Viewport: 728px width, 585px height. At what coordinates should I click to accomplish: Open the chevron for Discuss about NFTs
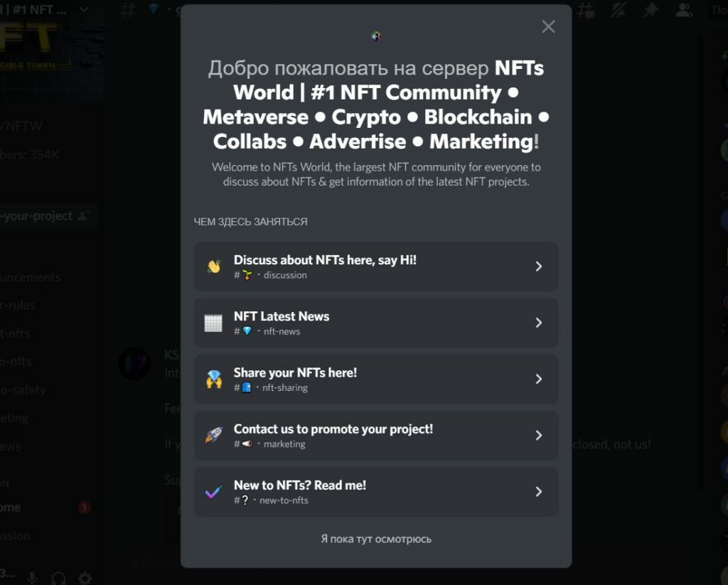[539, 267]
